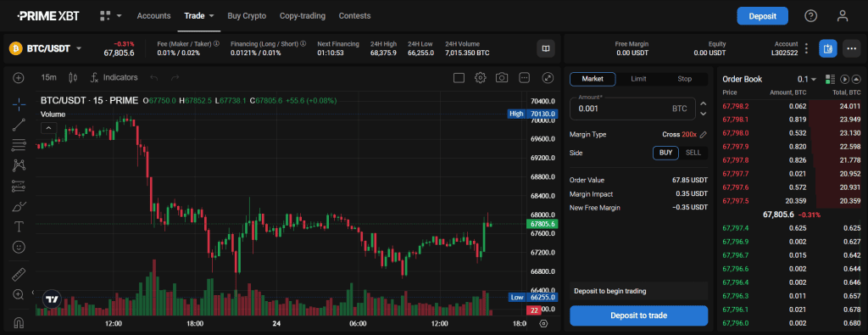The height and width of the screenshot is (335, 868).
Task: Collapse the Volume indicator legend
Action: pos(48,128)
